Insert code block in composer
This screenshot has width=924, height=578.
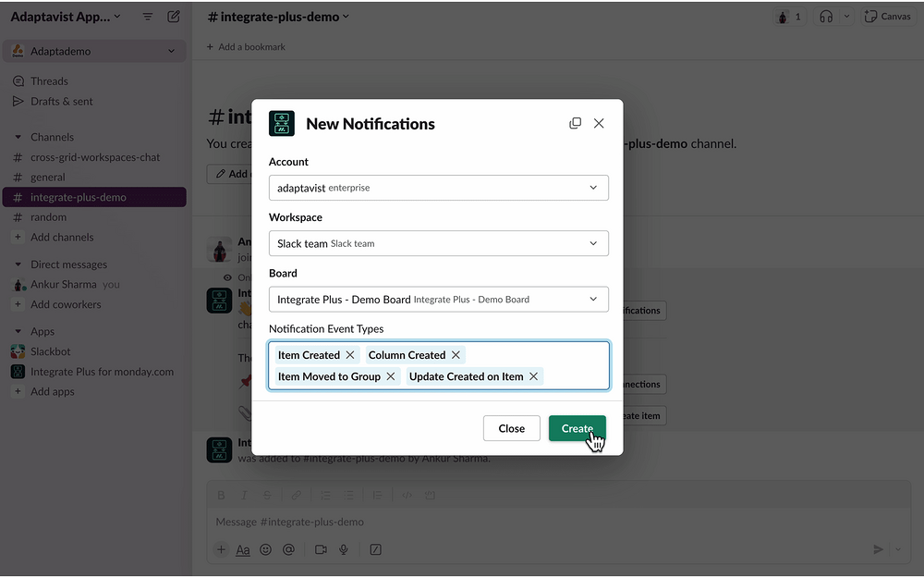tap(430, 496)
